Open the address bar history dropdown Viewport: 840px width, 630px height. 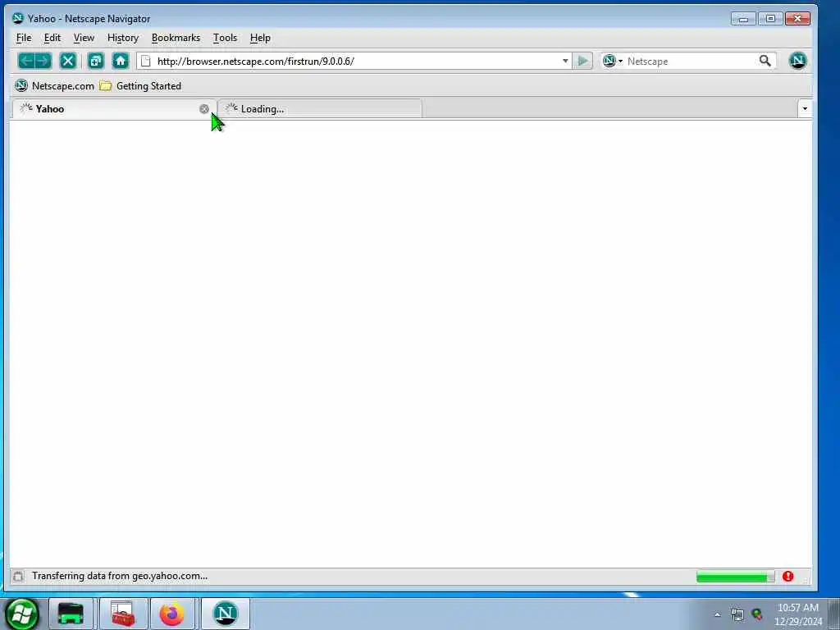565,61
